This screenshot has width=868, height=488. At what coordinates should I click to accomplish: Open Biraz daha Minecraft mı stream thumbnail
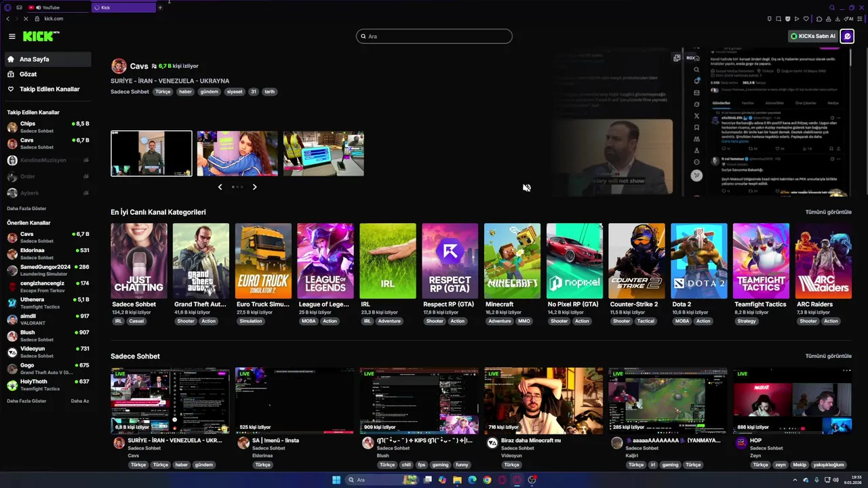coord(543,401)
